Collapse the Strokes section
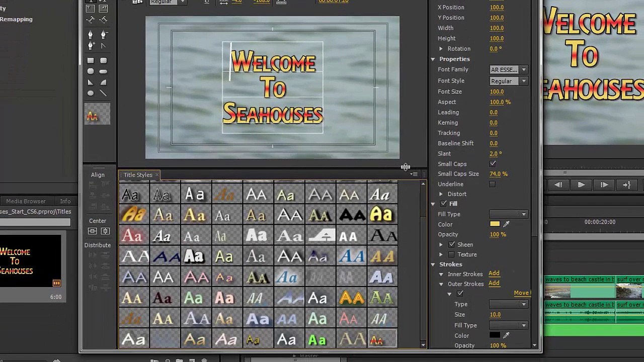The width and height of the screenshot is (644, 362). click(x=433, y=264)
